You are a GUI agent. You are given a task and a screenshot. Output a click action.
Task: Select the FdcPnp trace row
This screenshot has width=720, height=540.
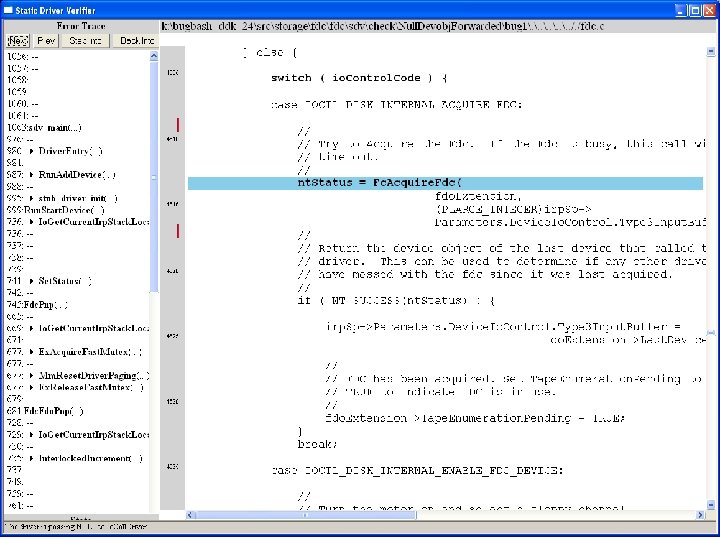click(38, 305)
